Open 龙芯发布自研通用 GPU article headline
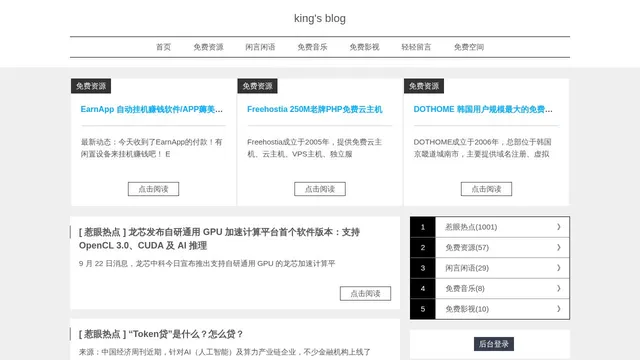This screenshot has height=360, width=640. [219, 239]
